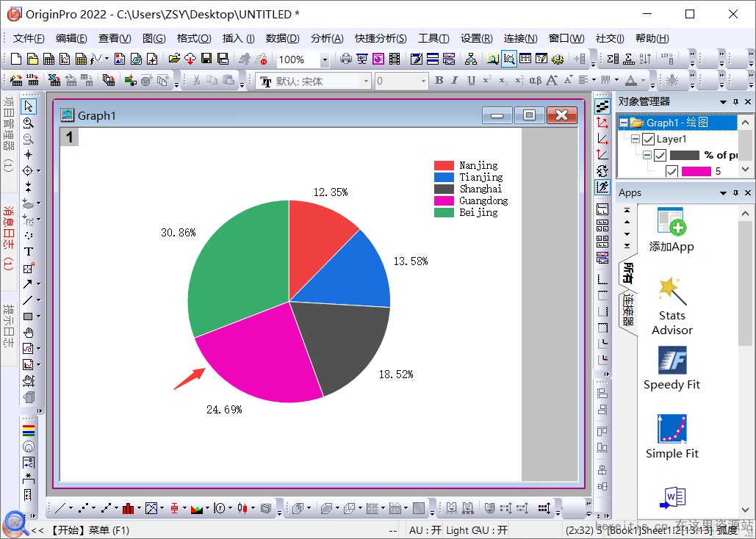This screenshot has height=539, width=756.
Task: Open the 帮助(H) menu
Action: (652, 39)
